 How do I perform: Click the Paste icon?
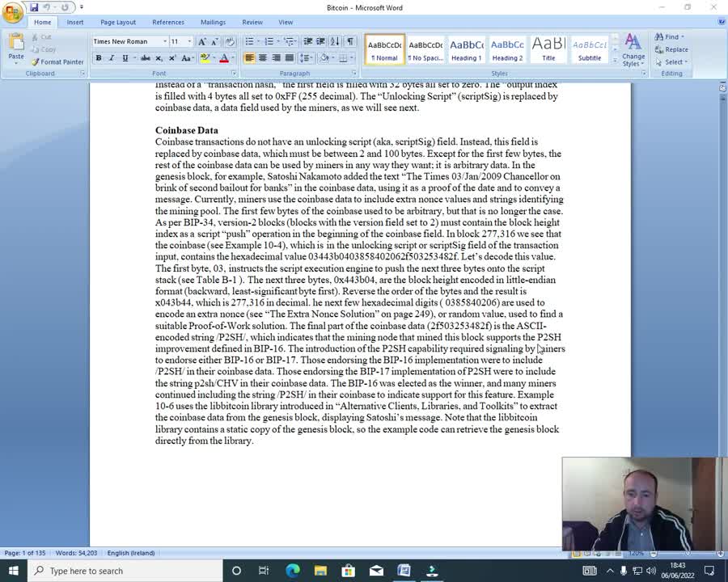coord(16,43)
